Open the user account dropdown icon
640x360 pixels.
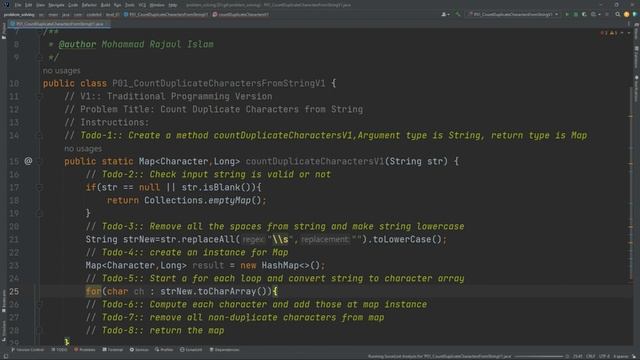pyautogui.click(x=445, y=14)
